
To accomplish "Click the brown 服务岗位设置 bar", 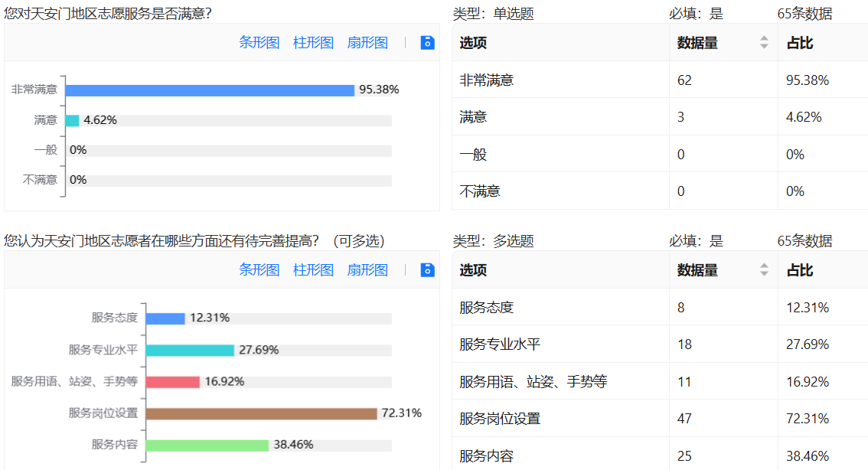I will (x=261, y=413).
